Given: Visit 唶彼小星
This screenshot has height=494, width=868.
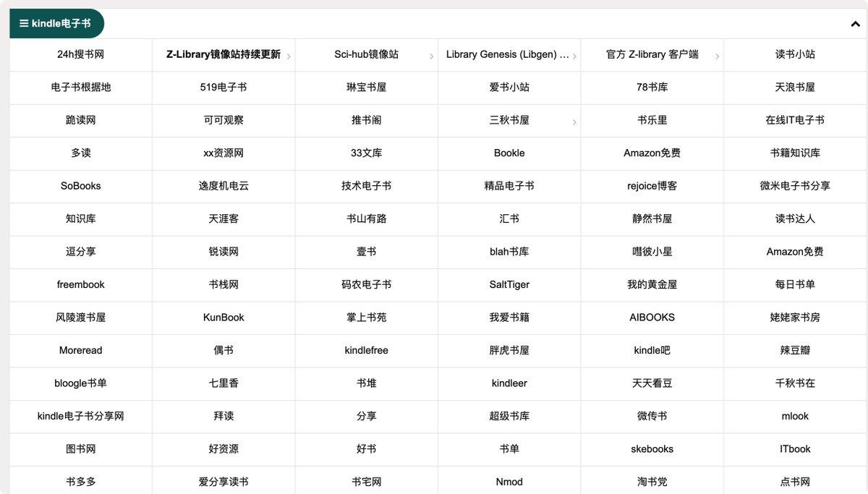Looking at the screenshot, I should (652, 252).
